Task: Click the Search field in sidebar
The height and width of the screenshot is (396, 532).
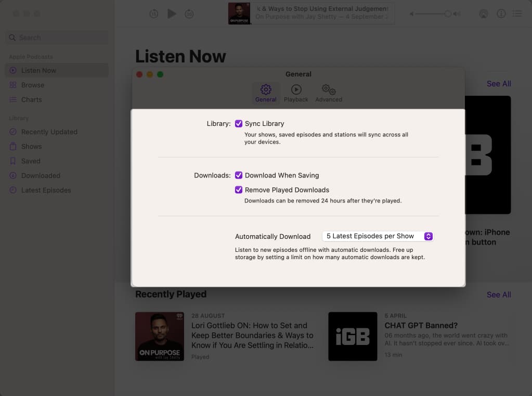Action: pos(57,37)
